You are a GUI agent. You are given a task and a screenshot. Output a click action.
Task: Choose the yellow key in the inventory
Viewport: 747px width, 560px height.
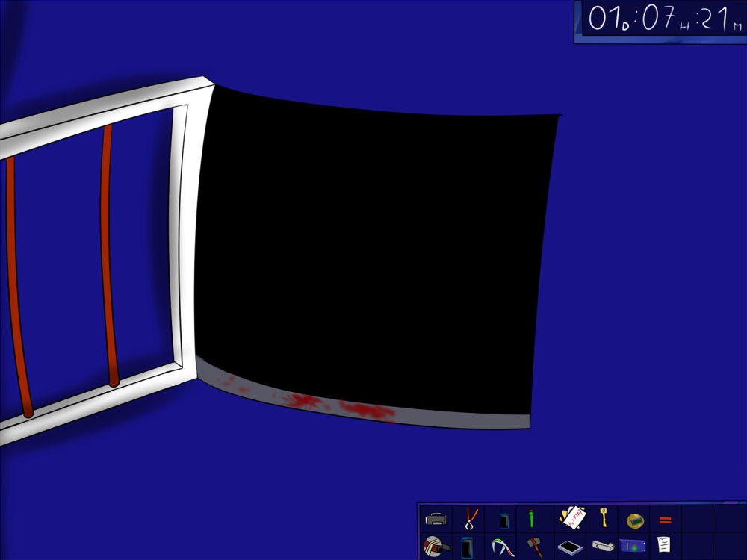tap(603, 517)
